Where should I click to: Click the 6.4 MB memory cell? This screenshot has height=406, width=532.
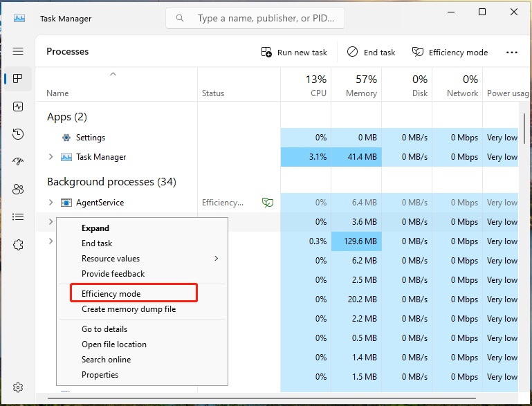coord(356,203)
